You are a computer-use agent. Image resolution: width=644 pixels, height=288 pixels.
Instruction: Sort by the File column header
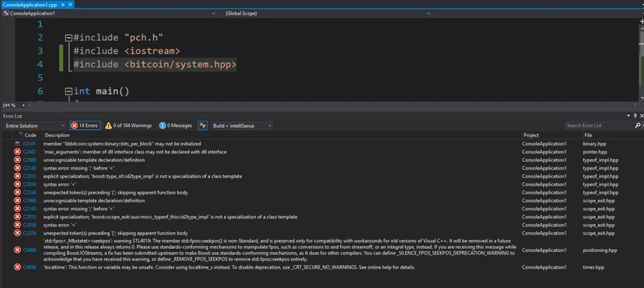point(588,135)
